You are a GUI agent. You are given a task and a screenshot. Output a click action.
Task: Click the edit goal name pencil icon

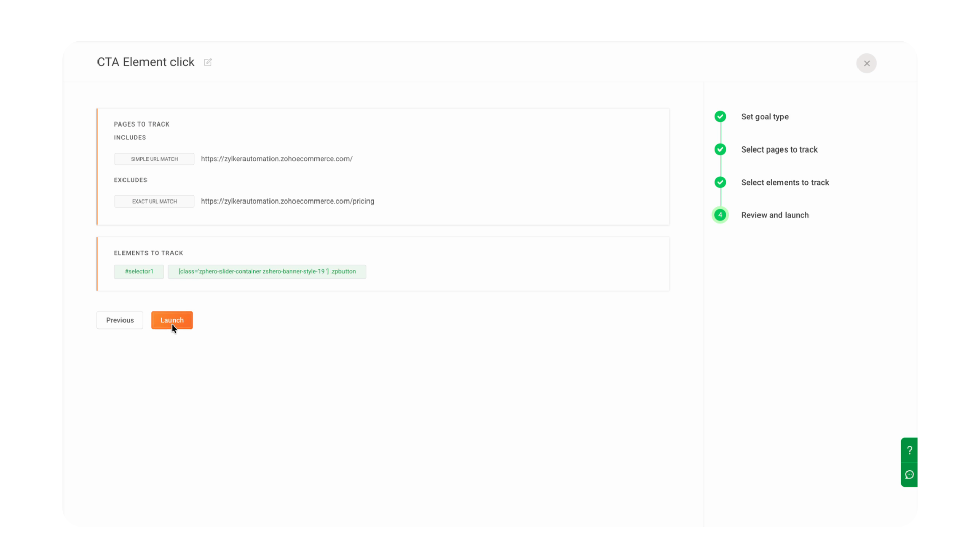pos(208,62)
